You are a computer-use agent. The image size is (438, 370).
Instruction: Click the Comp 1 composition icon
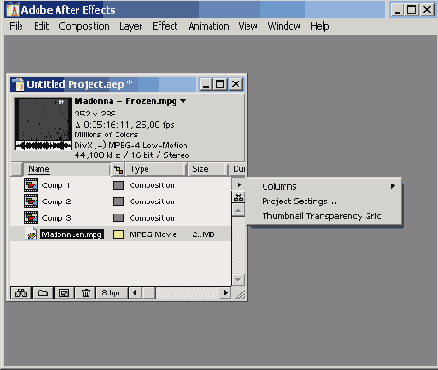click(x=31, y=185)
